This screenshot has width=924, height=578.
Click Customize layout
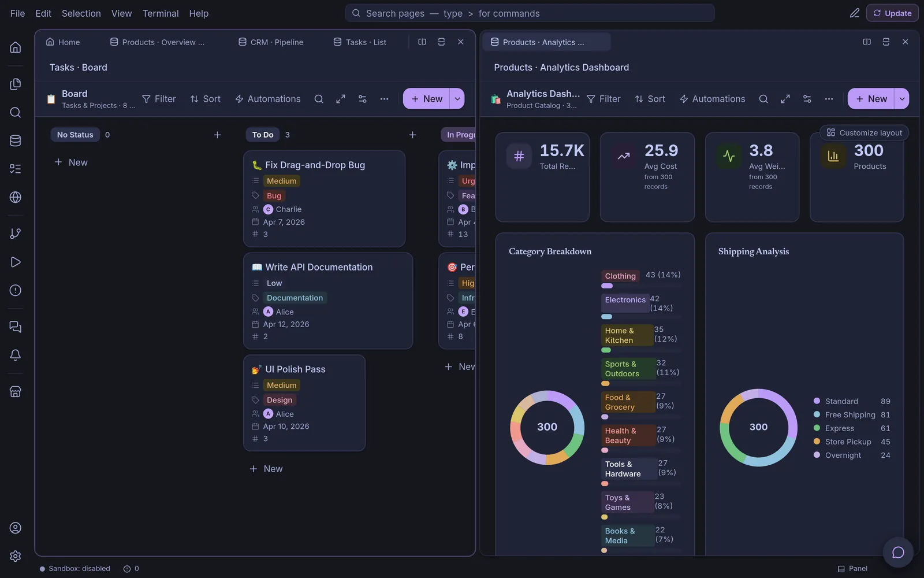[x=865, y=133]
